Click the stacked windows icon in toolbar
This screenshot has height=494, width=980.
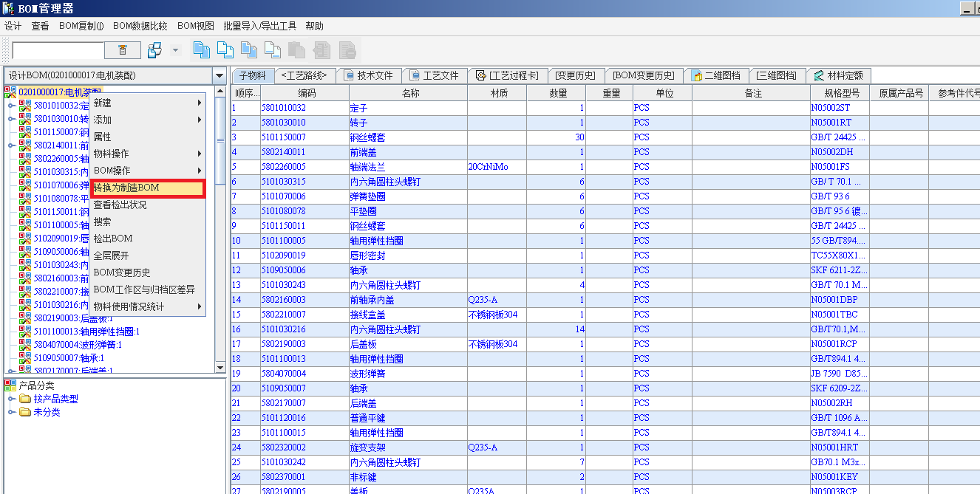click(154, 50)
